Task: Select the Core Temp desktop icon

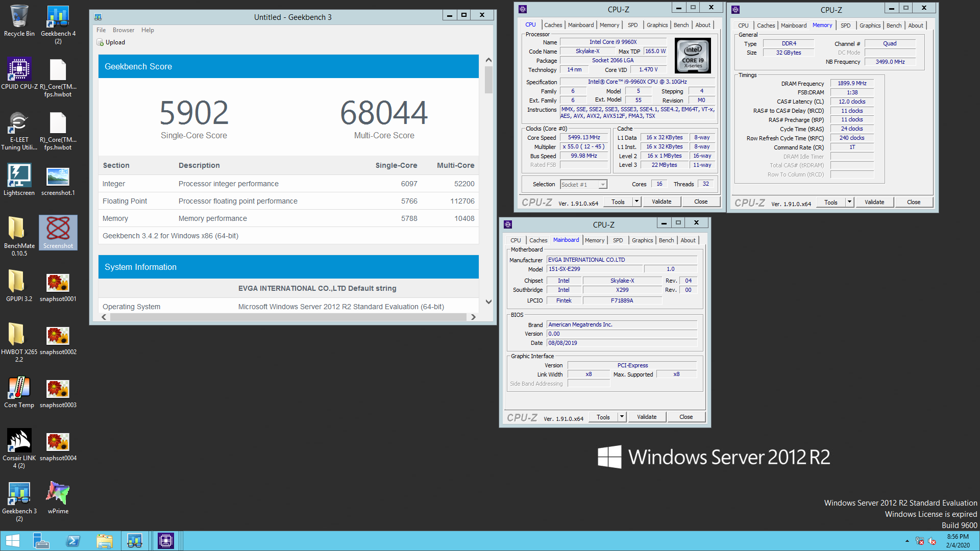Action: pos(19,392)
